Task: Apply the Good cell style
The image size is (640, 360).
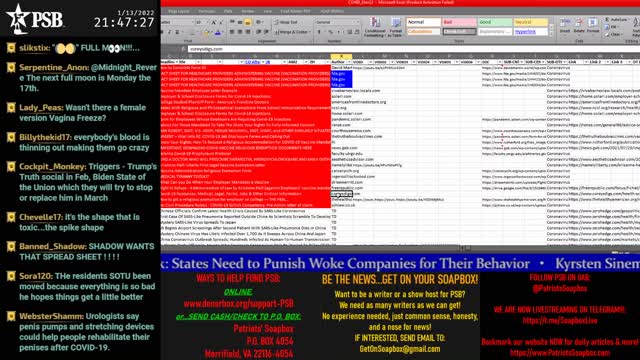Action: pos(495,22)
